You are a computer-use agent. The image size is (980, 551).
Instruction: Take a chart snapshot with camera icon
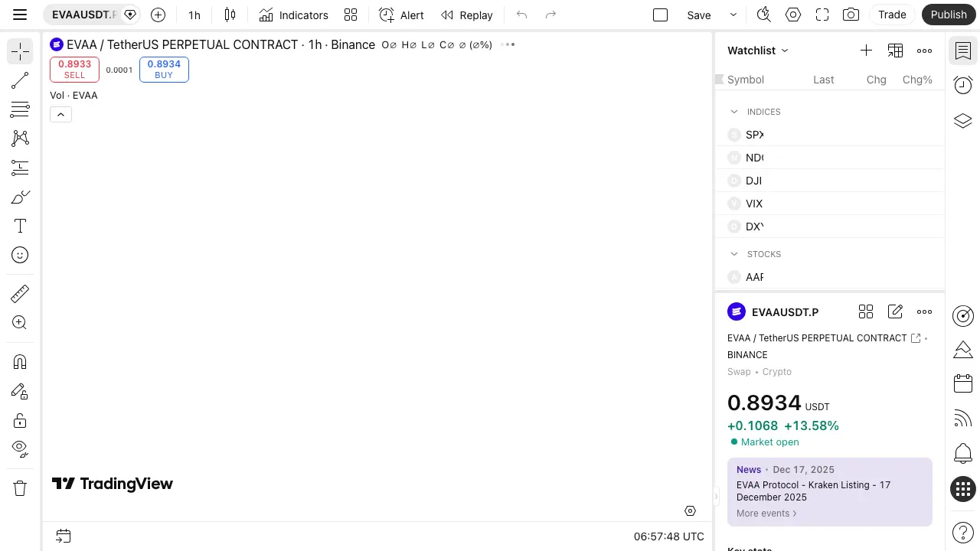coord(851,15)
